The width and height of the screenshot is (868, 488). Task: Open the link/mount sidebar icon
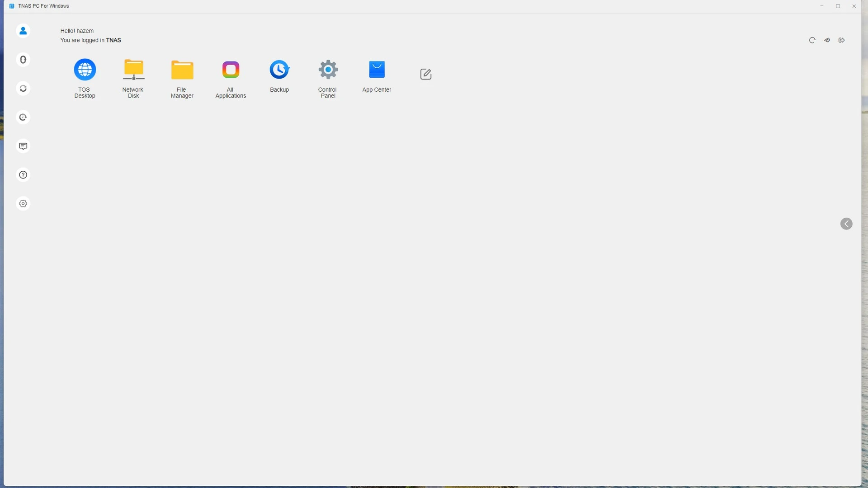tap(23, 60)
